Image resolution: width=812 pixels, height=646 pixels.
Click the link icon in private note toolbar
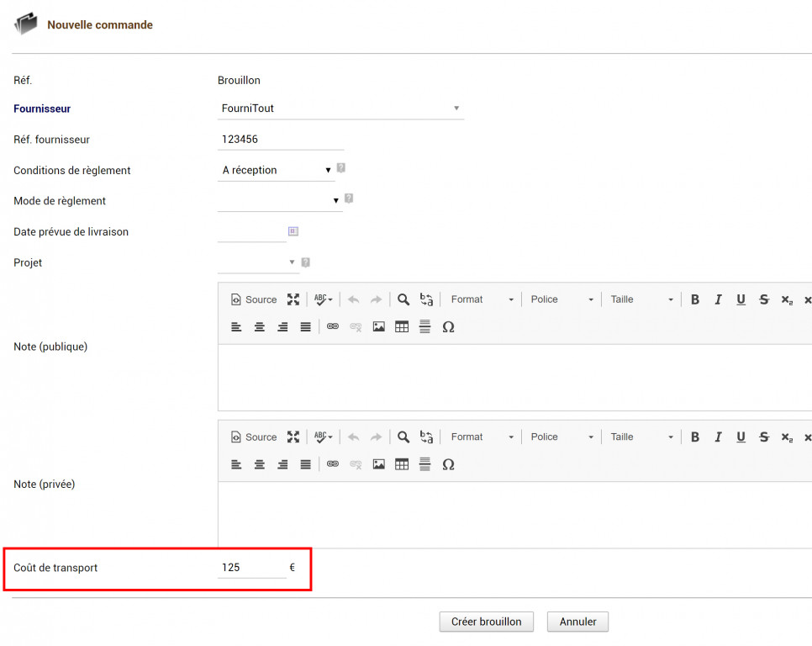pyautogui.click(x=333, y=464)
